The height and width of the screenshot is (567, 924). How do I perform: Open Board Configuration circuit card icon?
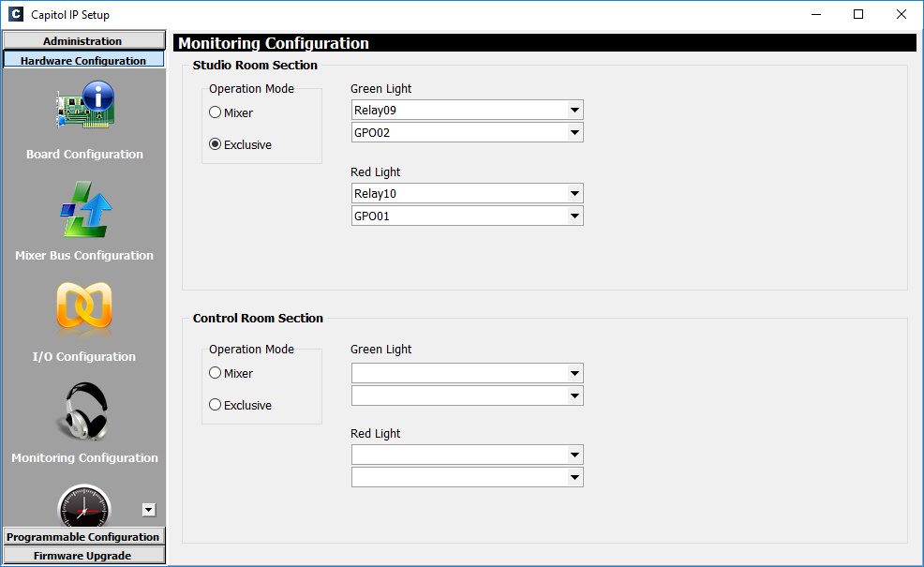pyautogui.click(x=85, y=105)
